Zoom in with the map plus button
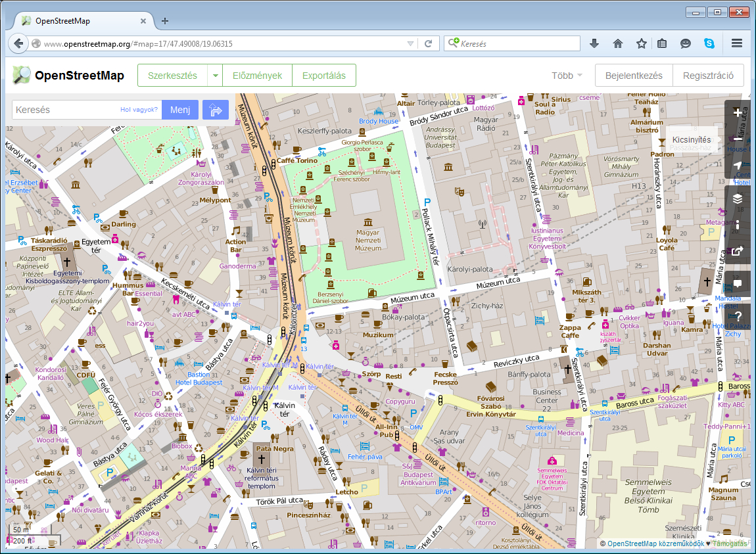756x554 pixels. coord(737,113)
